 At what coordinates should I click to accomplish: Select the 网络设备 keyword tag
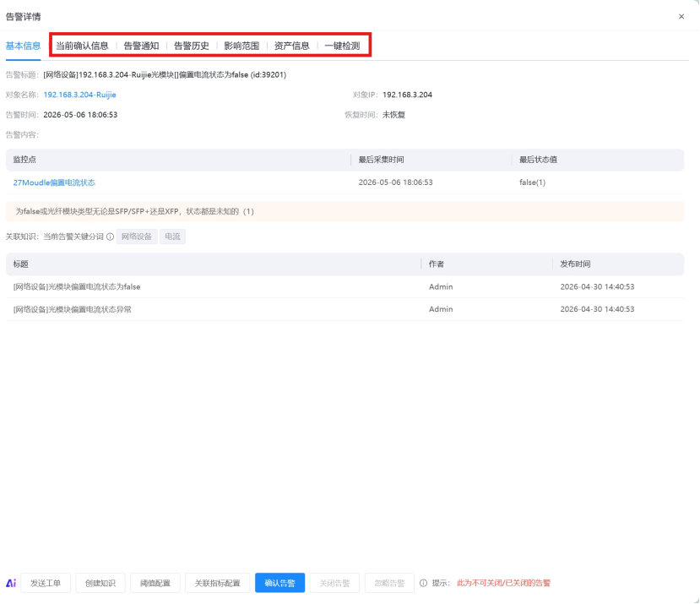pos(137,237)
